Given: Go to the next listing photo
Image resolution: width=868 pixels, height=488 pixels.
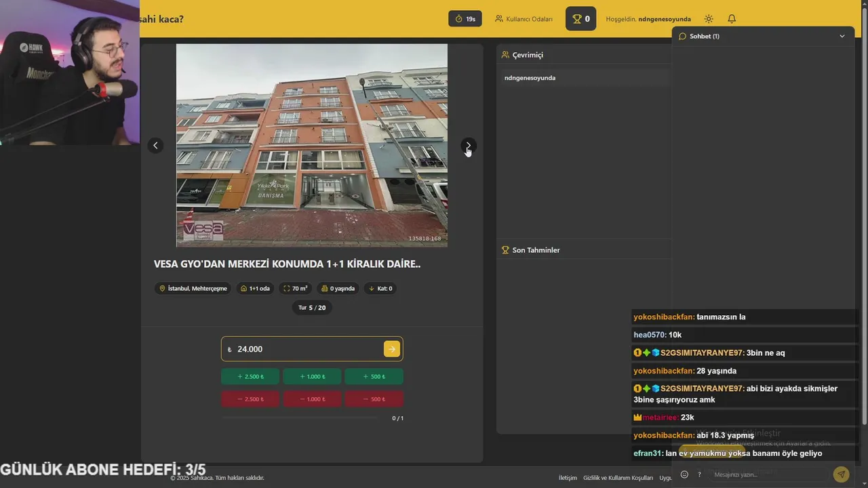Looking at the screenshot, I should pyautogui.click(x=468, y=146).
